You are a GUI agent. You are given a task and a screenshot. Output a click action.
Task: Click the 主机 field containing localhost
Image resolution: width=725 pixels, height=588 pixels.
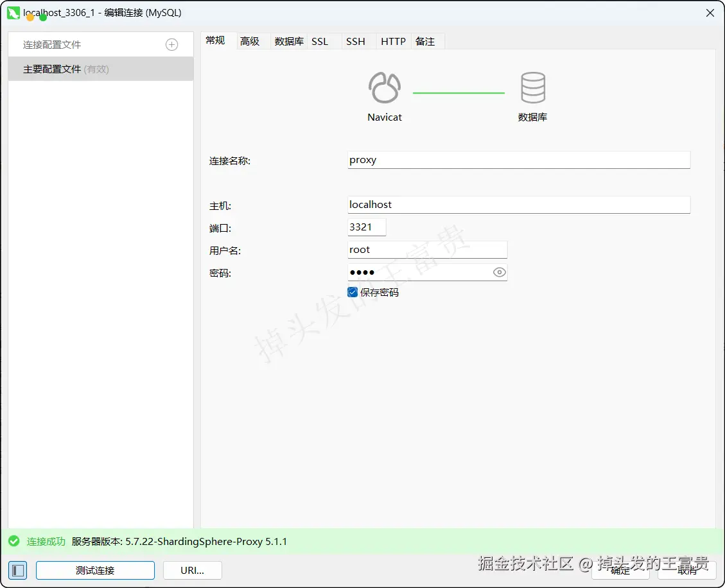[x=519, y=205]
